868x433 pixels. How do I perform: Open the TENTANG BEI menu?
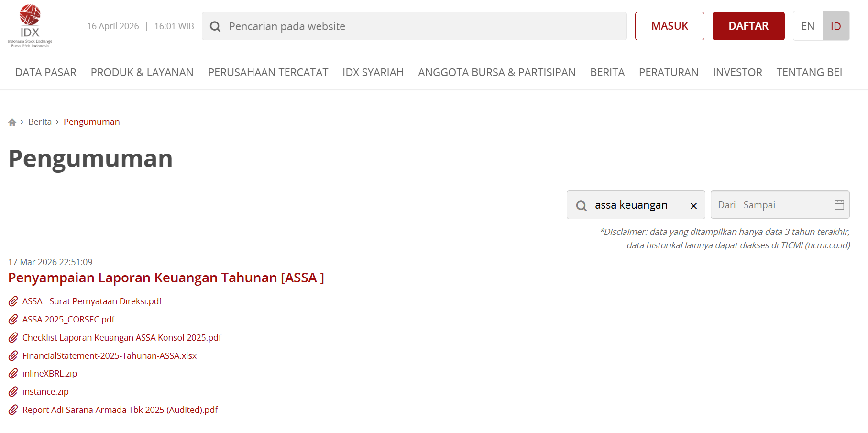coord(809,72)
